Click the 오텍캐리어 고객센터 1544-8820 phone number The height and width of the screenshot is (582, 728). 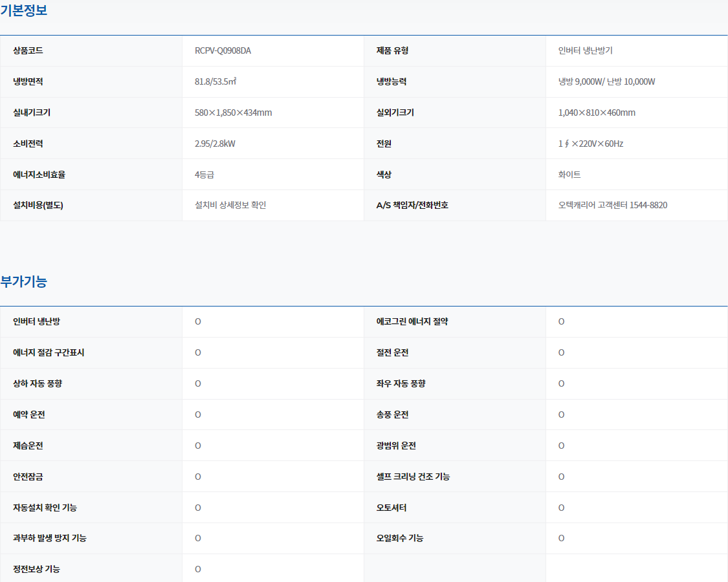(612, 205)
